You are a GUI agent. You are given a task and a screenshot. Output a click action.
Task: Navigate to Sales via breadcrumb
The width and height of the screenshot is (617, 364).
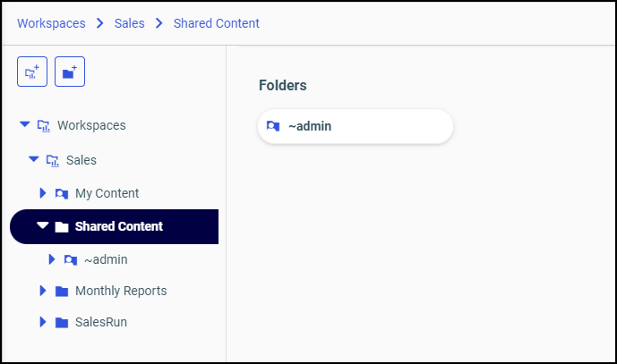[x=130, y=23]
